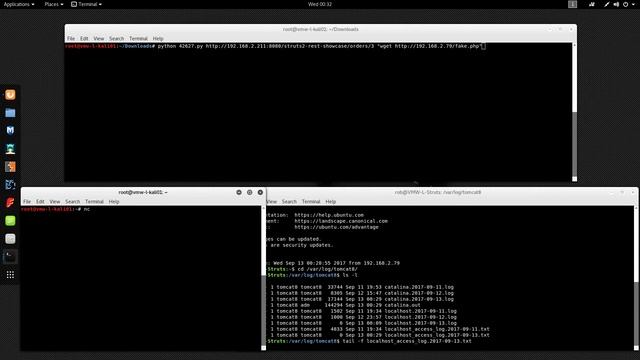Click the localhost.2017-09-13.log entry

pyautogui.click(x=420, y=323)
